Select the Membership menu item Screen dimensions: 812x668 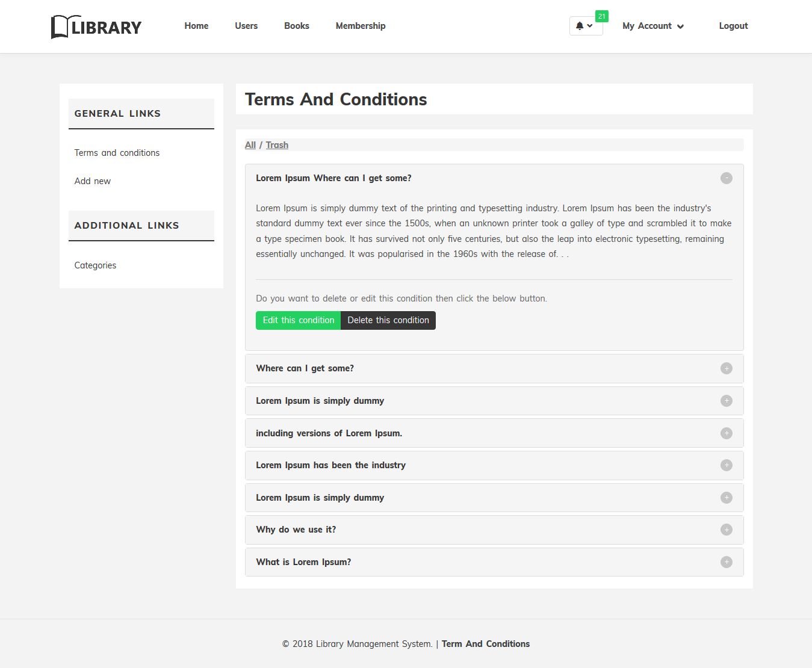pyautogui.click(x=361, y=26)
